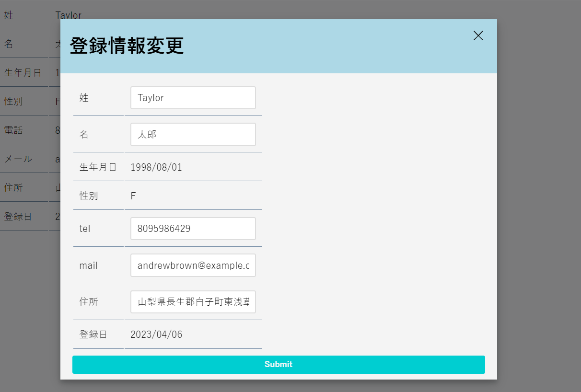Click the 性別 label inside the dialog
The width and height of the screenshot is (581, 392).
pos(89,196)
